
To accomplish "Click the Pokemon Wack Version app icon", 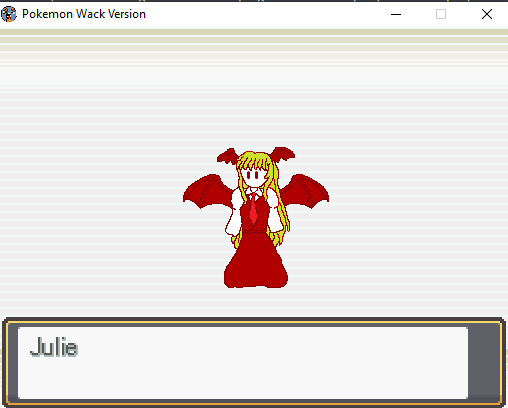I will tap(9, 14).
